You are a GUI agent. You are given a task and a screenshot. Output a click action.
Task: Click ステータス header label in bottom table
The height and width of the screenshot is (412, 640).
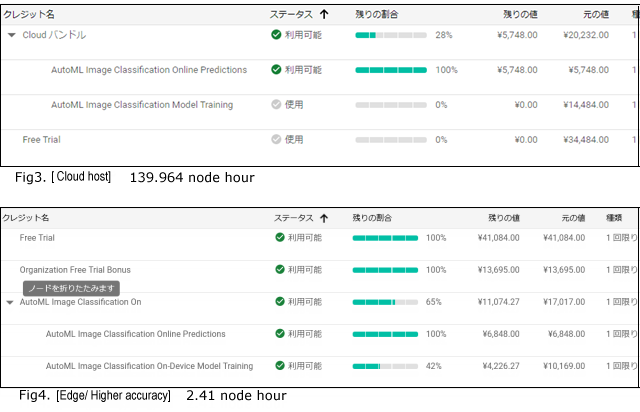(293, 218)
